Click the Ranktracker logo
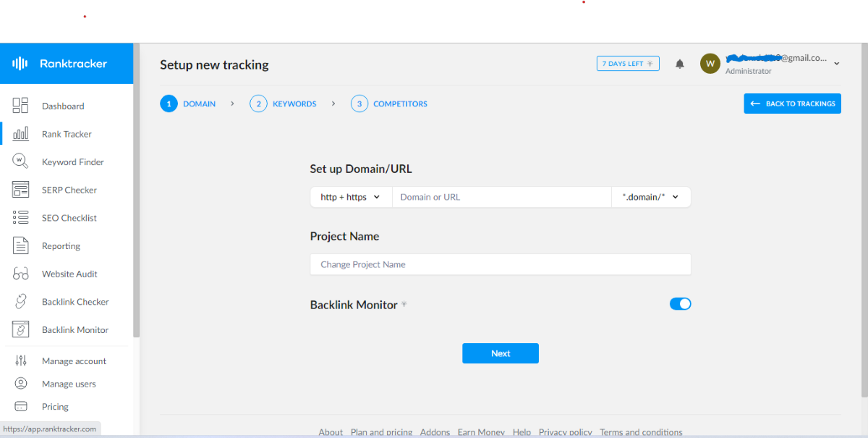The height and width of the screenshot is (438, 868). [60, 64]
